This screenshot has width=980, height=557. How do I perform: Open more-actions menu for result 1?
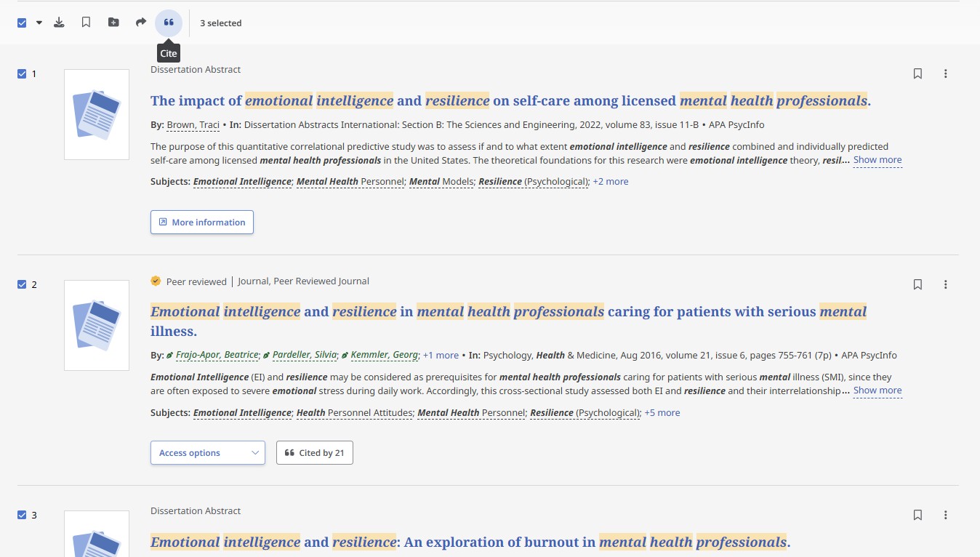pyautogui.click(x=945, y=73)
